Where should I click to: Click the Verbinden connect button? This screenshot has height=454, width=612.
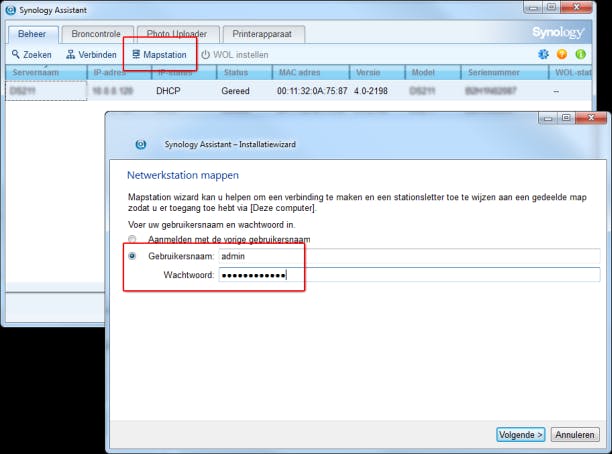[91, 55]
